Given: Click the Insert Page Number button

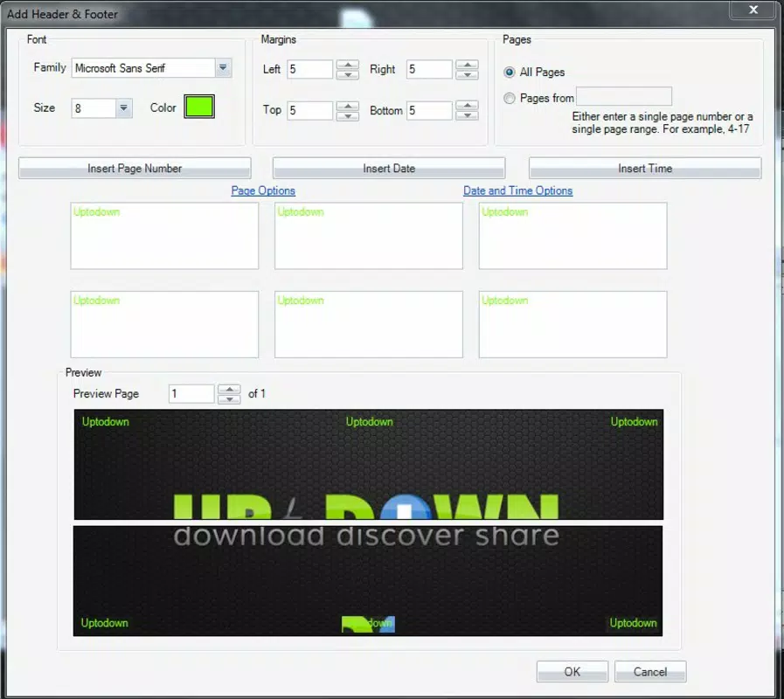Looking at the screenshot, I should pos(135,168).
